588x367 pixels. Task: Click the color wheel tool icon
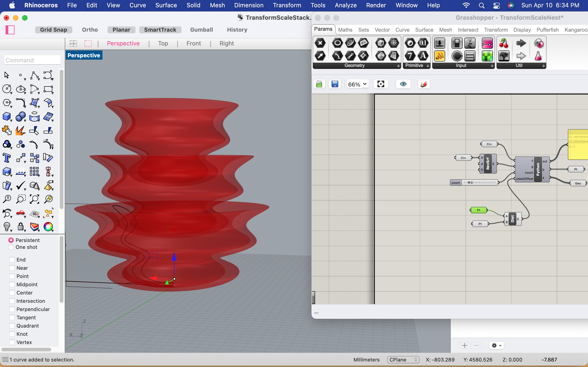coord(48,227)
